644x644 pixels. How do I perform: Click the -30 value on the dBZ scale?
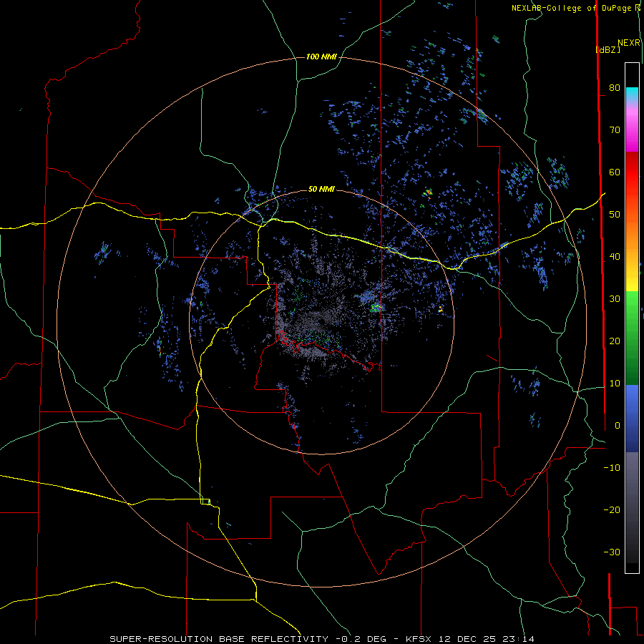612,552
